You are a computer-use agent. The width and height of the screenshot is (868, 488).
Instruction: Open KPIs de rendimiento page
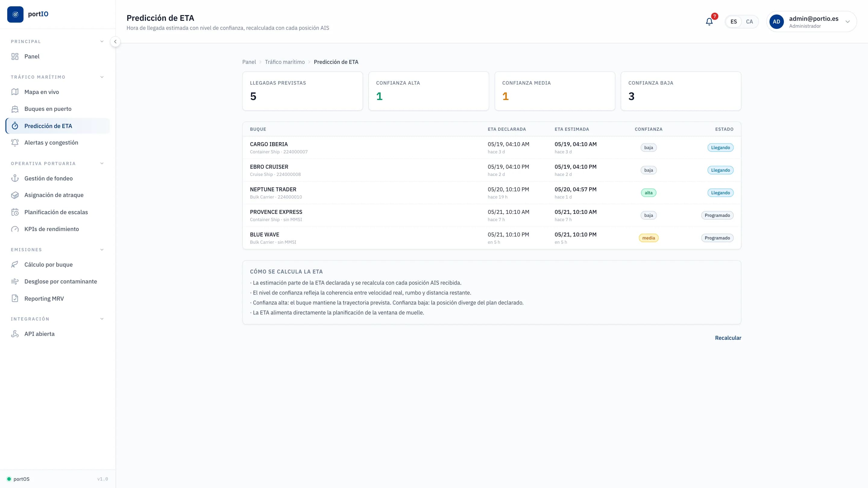click(58, 229)
